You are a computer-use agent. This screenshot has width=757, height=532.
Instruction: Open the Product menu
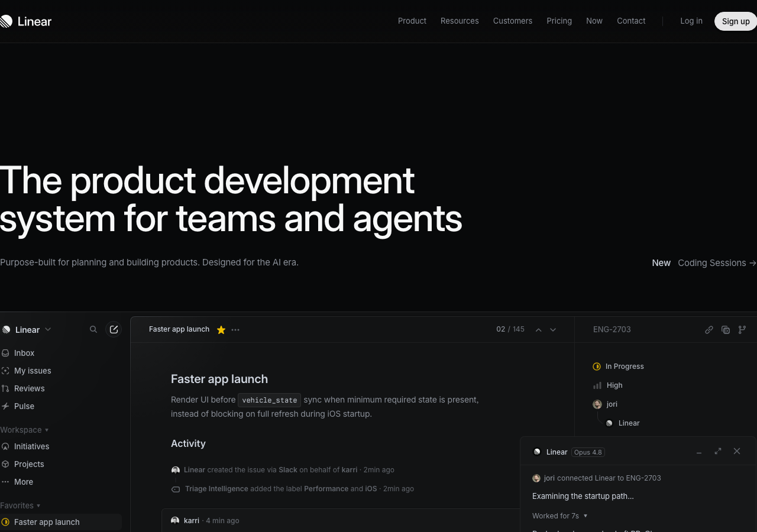[x=412, y=21]
